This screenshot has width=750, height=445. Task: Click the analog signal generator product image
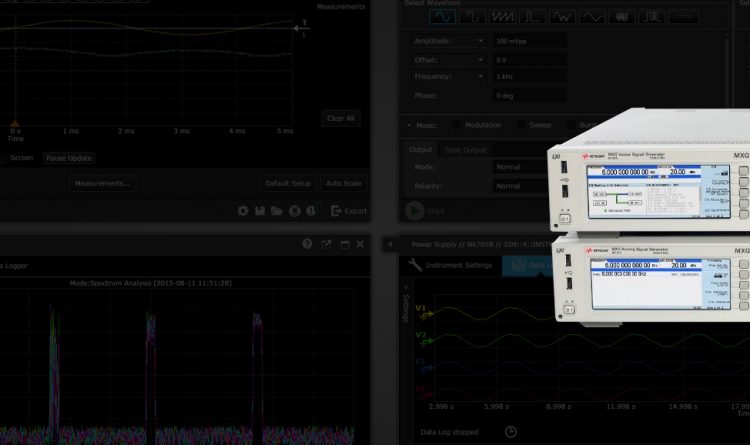[651, 280]
